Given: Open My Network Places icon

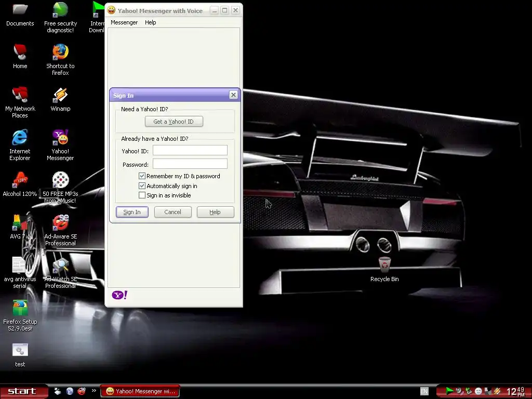Looking at the screenshot, I should pyautogui.click(x=20, y=102).
